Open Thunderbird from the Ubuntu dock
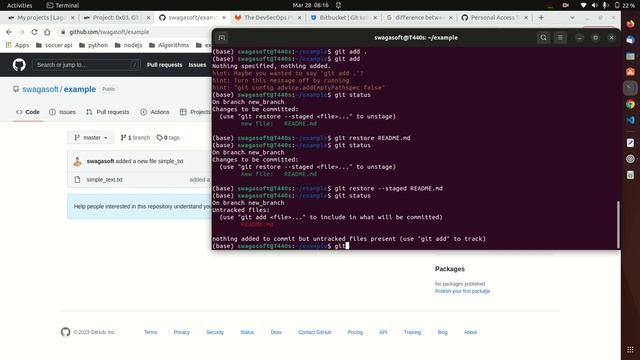Screen dimensions: 640x360 click(630, 40)
